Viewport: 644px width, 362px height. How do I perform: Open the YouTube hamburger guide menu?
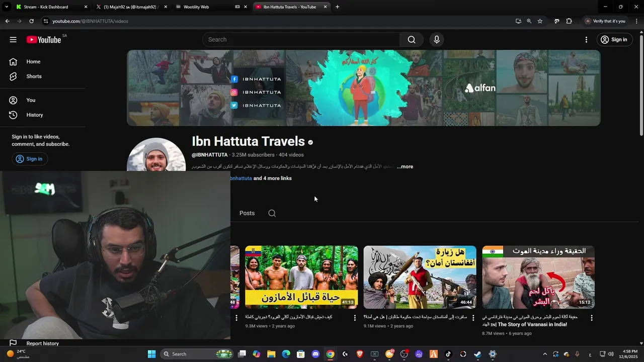[13, 40]
